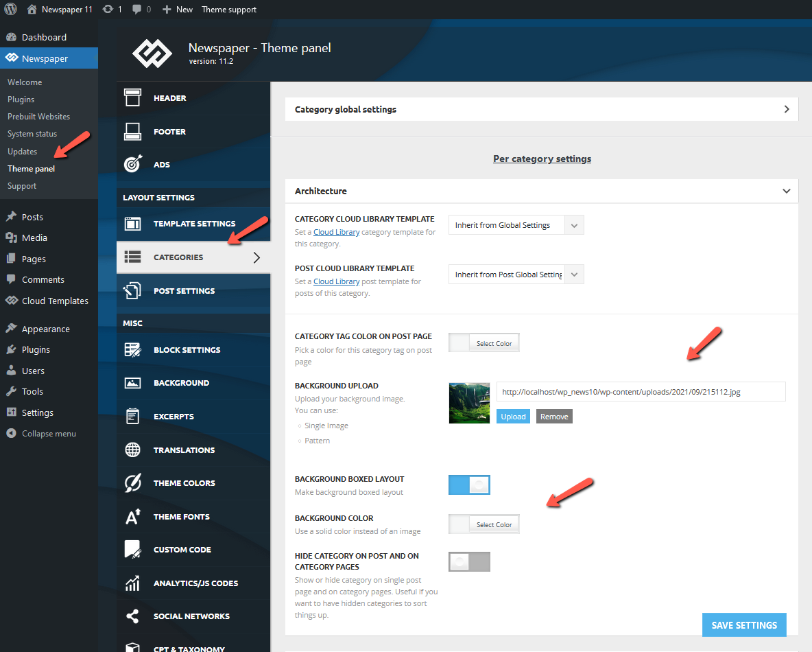812x652 pixels.
Task: Click the Header layout icon in the theme panel
Action: [132, 97]
